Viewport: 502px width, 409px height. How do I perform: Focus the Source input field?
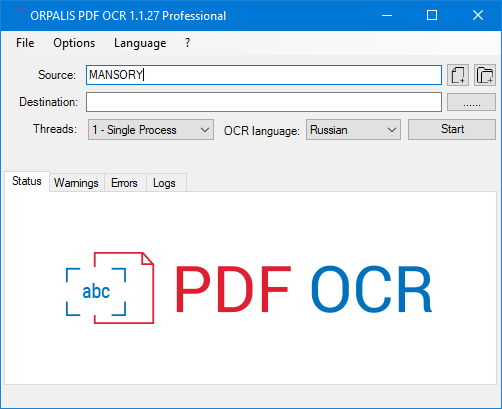coord(264,75)
